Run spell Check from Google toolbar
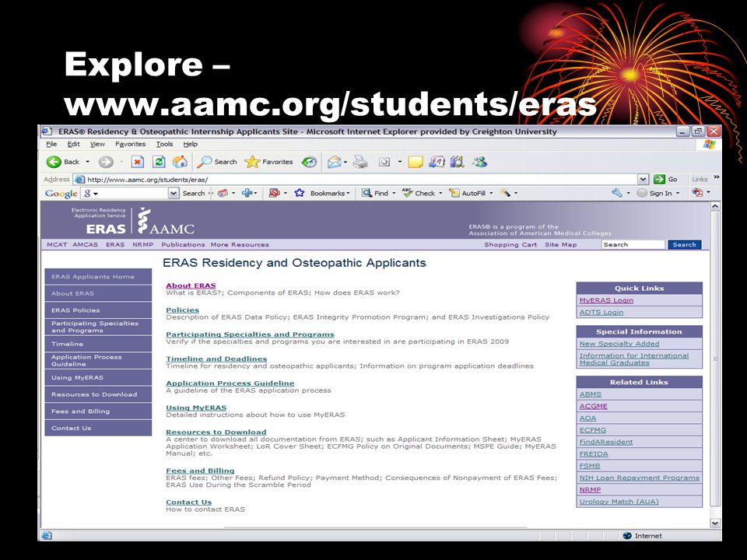This screenshot has width=747, height=560. point(419,193)
